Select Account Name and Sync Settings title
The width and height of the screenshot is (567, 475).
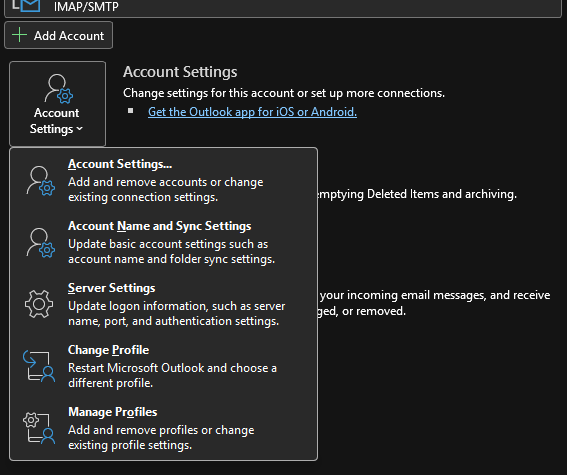pos(159,226)
